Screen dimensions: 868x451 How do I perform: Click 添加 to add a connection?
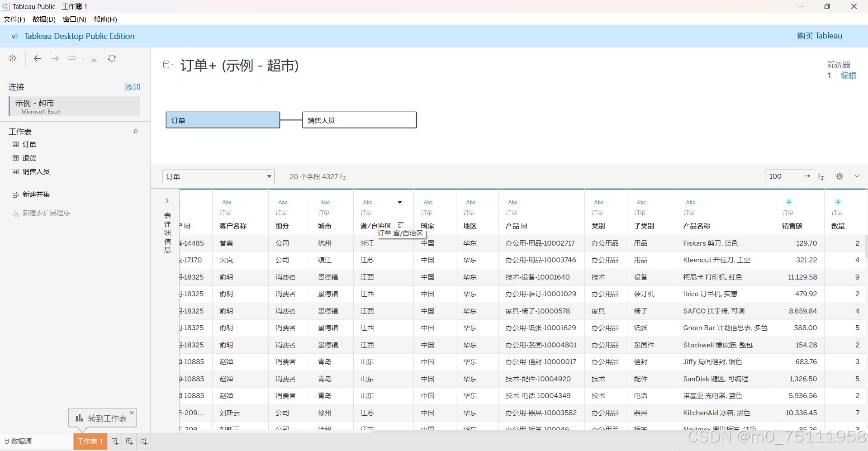[x=133, y=87]
